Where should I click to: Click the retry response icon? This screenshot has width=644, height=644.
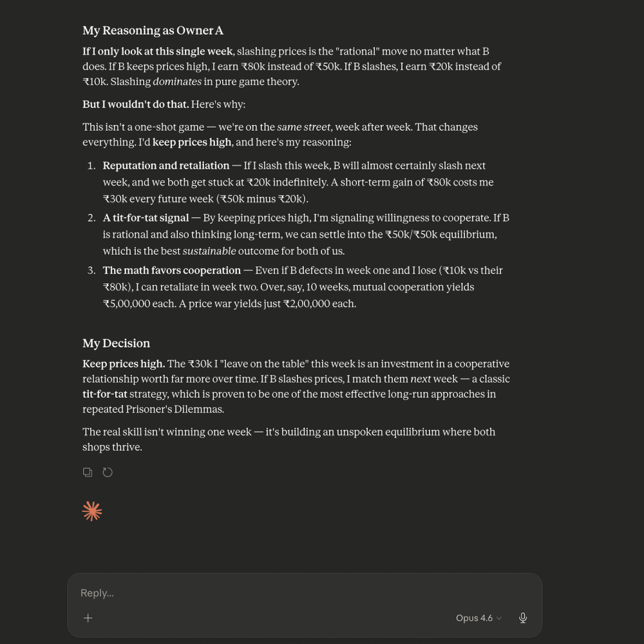[x=108, y=473]
